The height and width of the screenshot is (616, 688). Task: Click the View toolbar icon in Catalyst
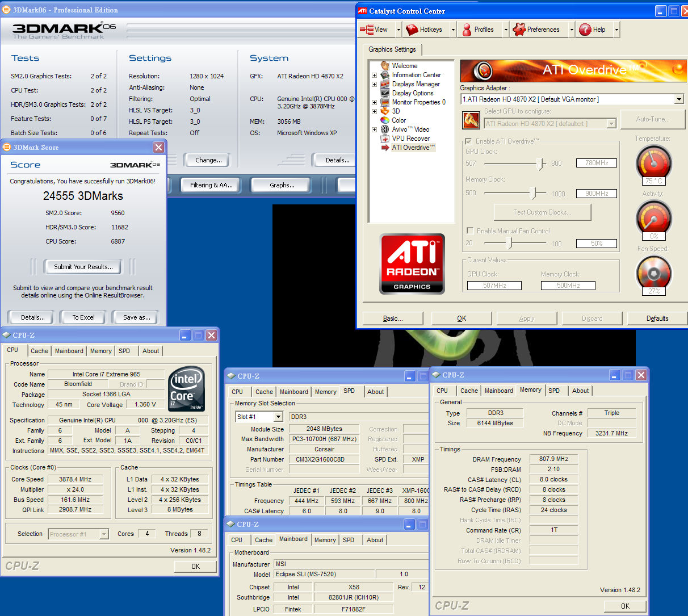[x=367, y=30]
